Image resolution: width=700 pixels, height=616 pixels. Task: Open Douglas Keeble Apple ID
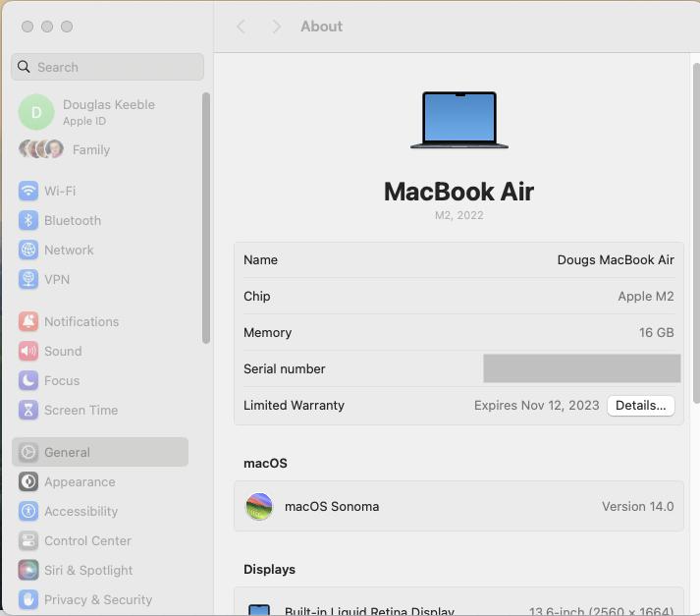tap(86, 112)
